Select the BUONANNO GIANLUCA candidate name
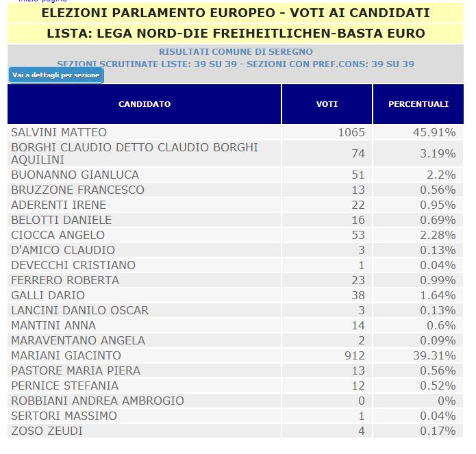Viewport: 476px width, 454px height. [75, 175]
